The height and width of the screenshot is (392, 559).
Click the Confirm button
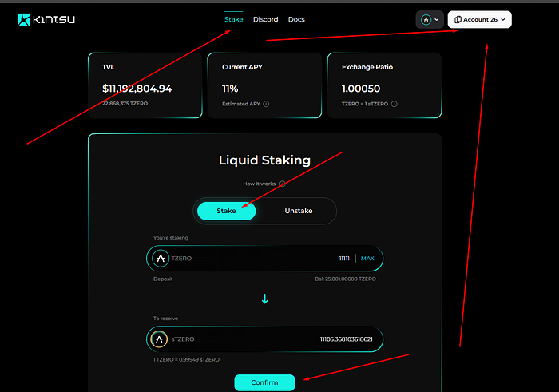pyautogui.click(x=264, y=382)
